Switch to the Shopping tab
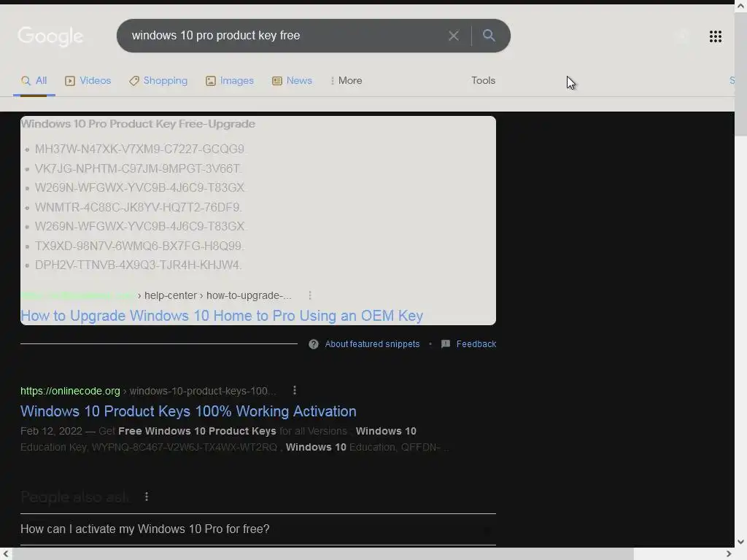Viewport: 747px width, 560px height. tap(158, 80)
